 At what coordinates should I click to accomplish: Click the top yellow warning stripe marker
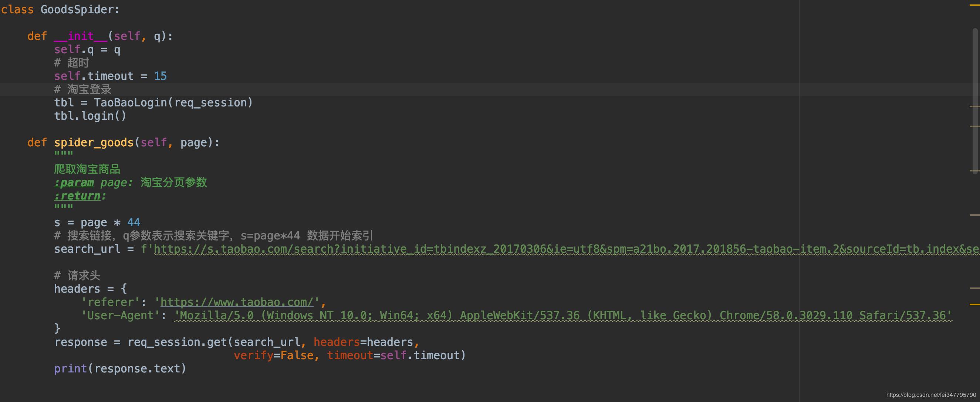[x=975, y=5]
